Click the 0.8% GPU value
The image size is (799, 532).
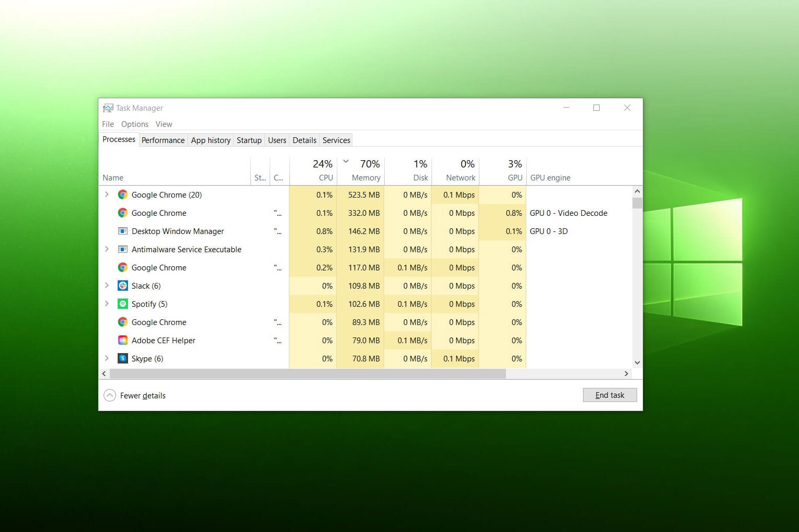point(514,213)
